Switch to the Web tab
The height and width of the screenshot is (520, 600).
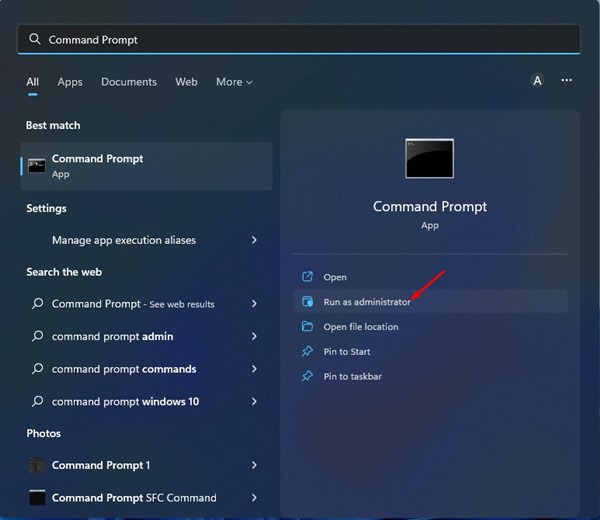pos(186,82)
